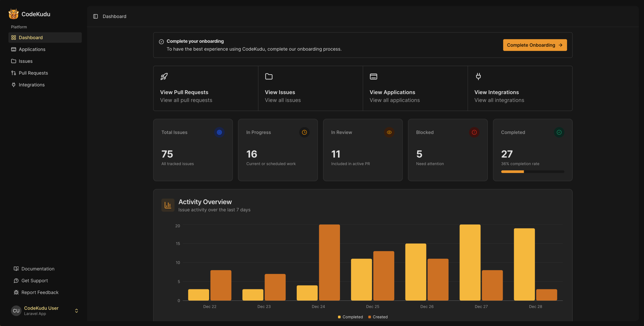The image size is (644, 326).
Task: Click the completion rate progress bar
Action: [x=532, y=172]
